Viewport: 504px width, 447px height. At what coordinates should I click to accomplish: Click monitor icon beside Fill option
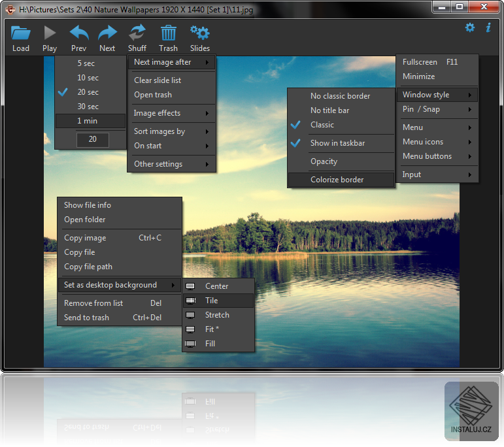click(190, 344)
